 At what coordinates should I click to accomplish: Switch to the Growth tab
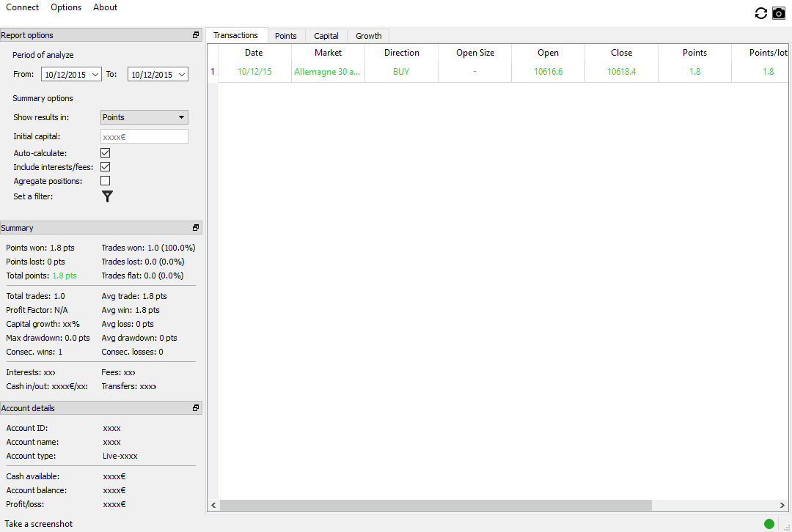tap(369, 36)
